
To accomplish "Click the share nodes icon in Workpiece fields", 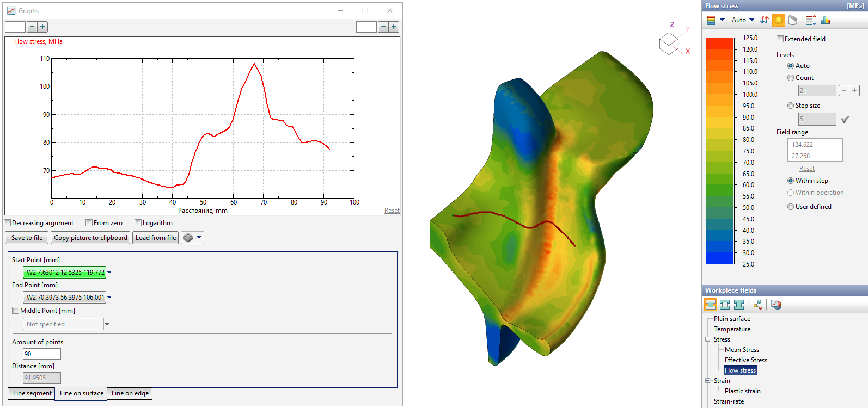I will tap(757, 305).
